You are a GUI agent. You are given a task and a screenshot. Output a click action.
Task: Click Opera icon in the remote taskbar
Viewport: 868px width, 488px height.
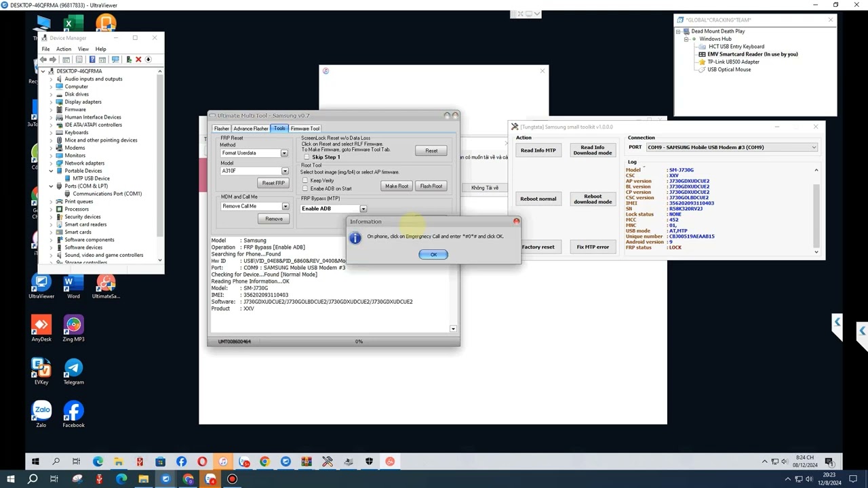pyautogui.click(x=202, y=462)
